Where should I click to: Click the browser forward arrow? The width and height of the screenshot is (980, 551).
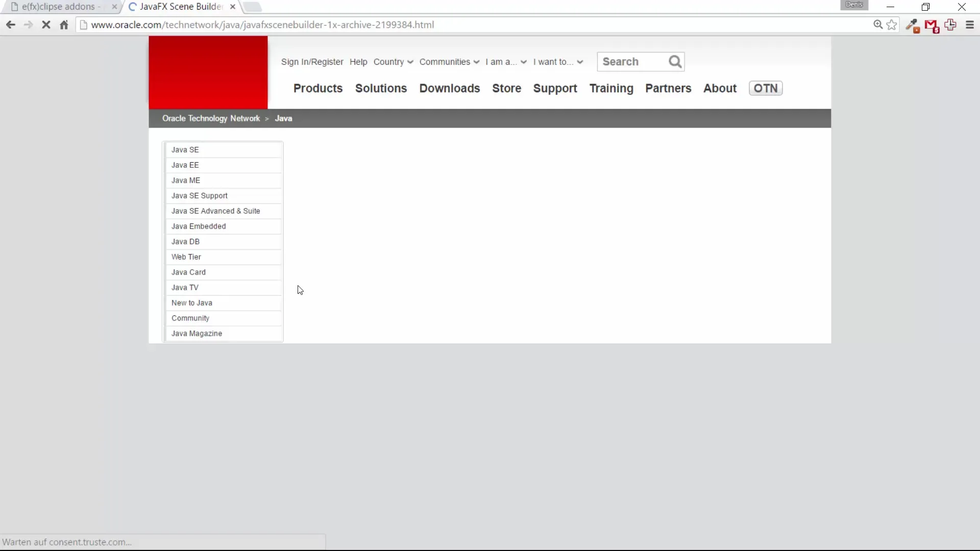pos(28,24)
